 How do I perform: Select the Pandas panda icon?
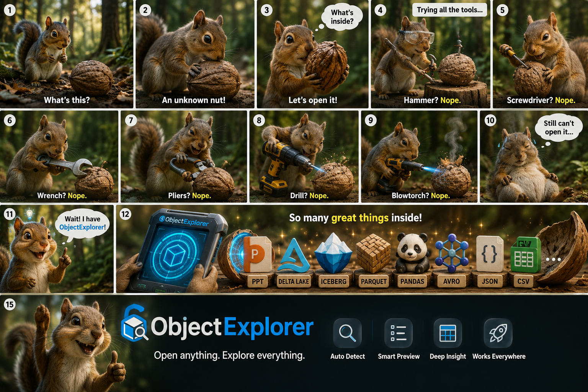coord(412,253)
